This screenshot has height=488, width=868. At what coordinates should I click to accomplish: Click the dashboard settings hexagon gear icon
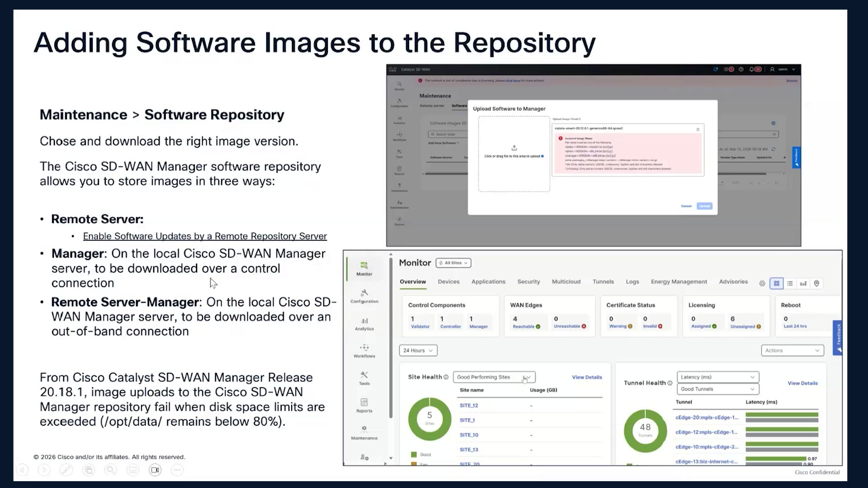coord(762,283)
